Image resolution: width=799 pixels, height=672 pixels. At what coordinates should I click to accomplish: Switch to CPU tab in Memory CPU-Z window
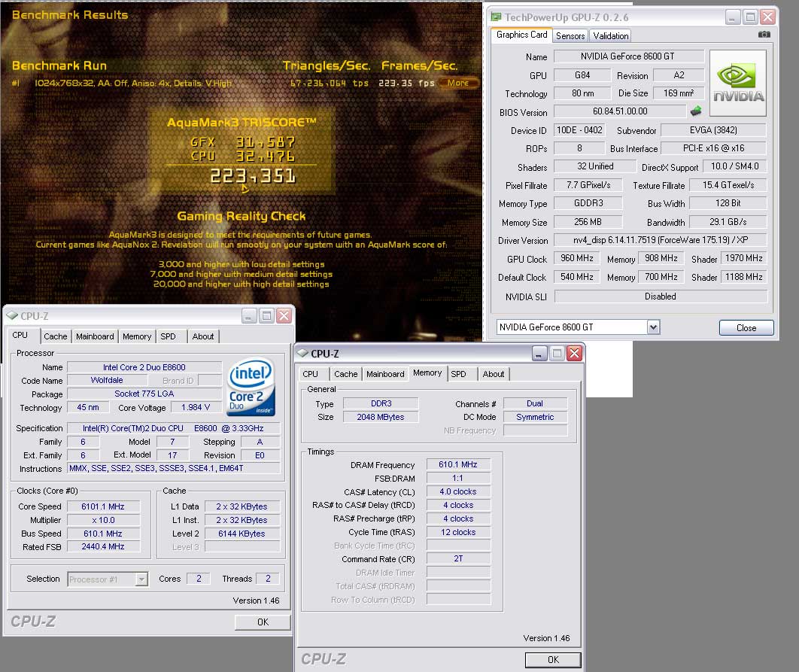point(310,374)
